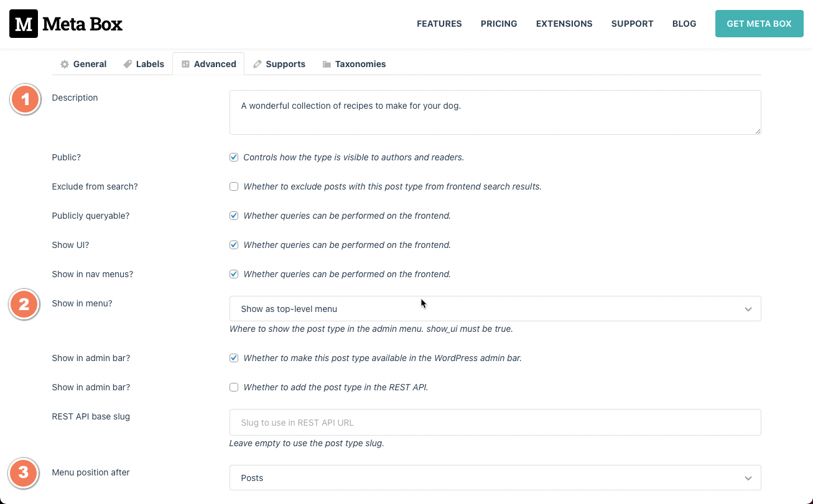
Task: Click 'Leave empty to use the post type slug.' text
Action: [307, 443]
